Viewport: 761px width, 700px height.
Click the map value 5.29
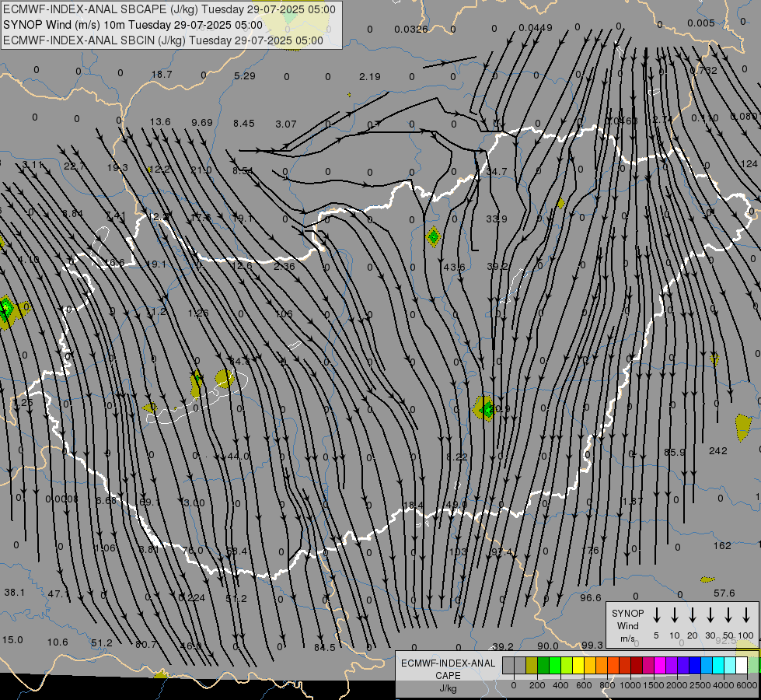tap(245, 75)
